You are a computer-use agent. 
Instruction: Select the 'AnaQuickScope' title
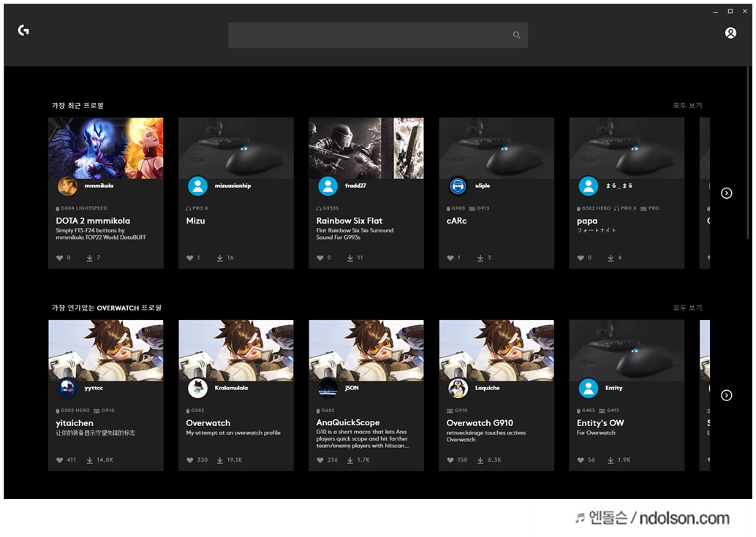[x=347, y=423]
